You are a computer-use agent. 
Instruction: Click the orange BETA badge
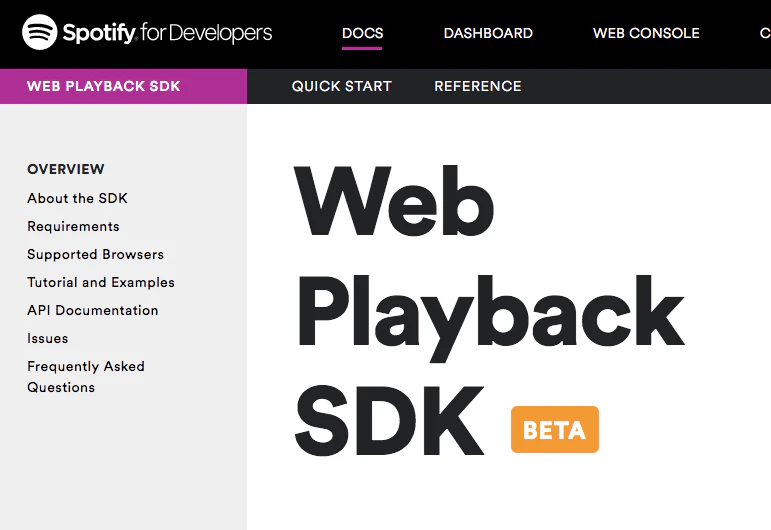tap(555, 429)
